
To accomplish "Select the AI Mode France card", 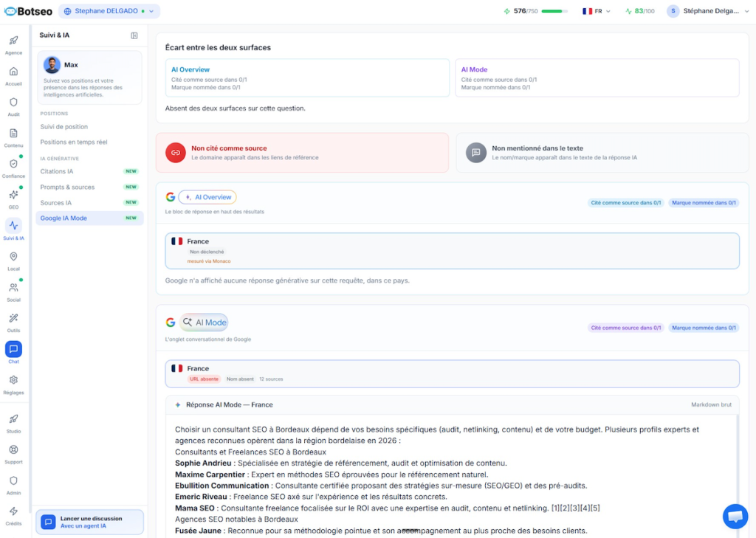I will [x=452, y=373].
